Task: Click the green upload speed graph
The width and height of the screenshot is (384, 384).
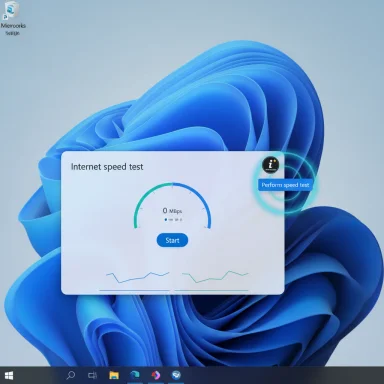Action: click(215, 277)
